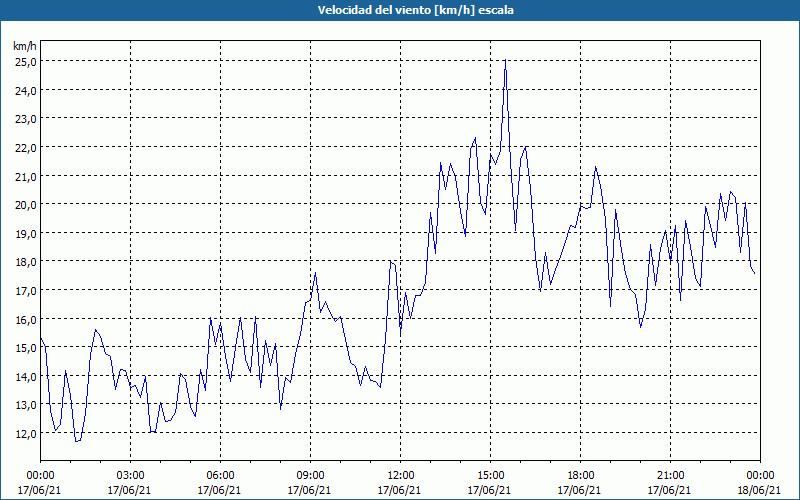Click the '20,0' y-axis value
This screenshot has height=500, width=800.
[x=26, y=205]
